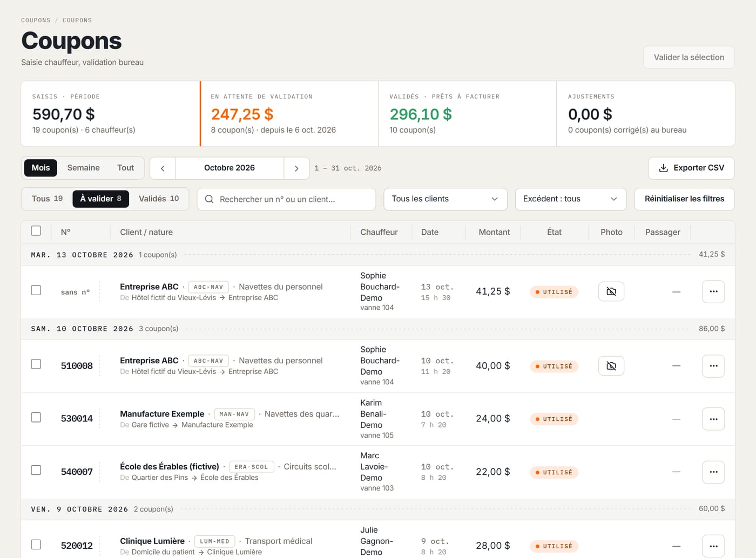Focus the search n° ou client field

click(x=286, y=199)
